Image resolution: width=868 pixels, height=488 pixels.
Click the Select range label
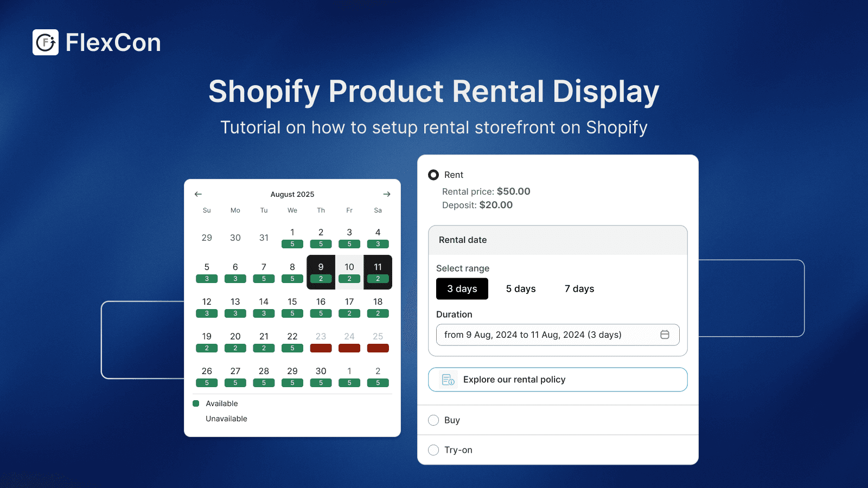pos(463,268)
